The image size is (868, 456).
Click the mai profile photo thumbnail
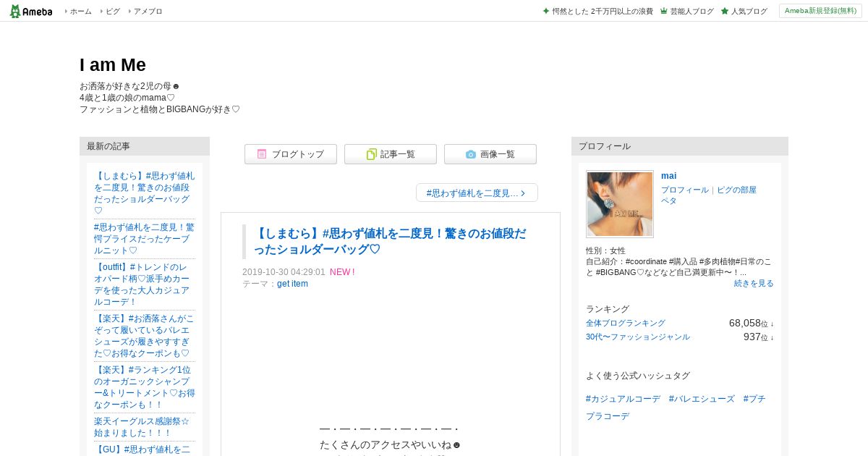(620, 204)
